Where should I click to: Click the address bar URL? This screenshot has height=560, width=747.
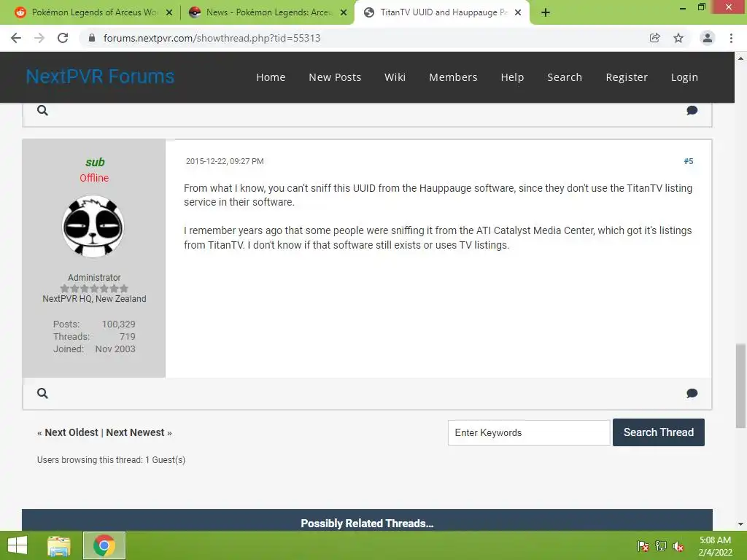[212, 38]
